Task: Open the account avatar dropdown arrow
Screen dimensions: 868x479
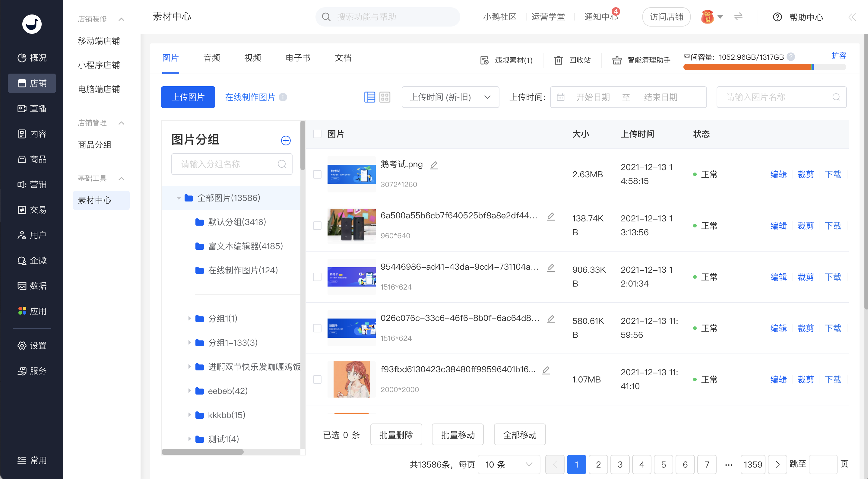Action: 720,17
